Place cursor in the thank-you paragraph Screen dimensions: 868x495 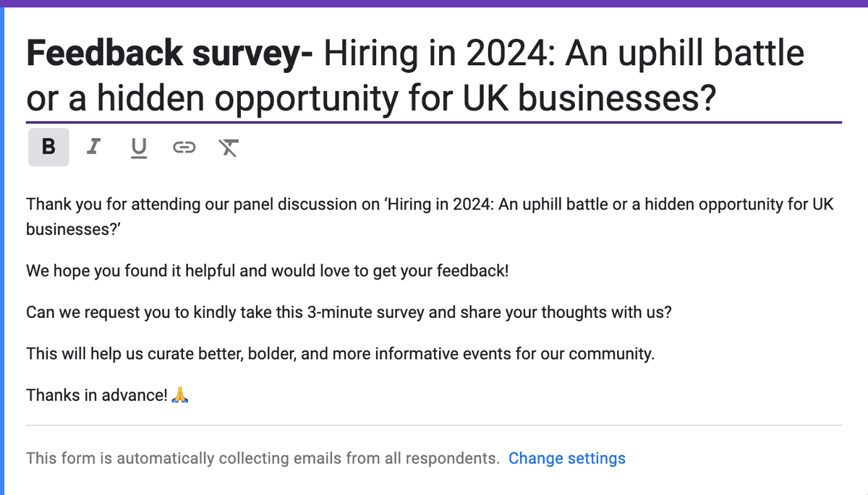click(x=289, y=205)
